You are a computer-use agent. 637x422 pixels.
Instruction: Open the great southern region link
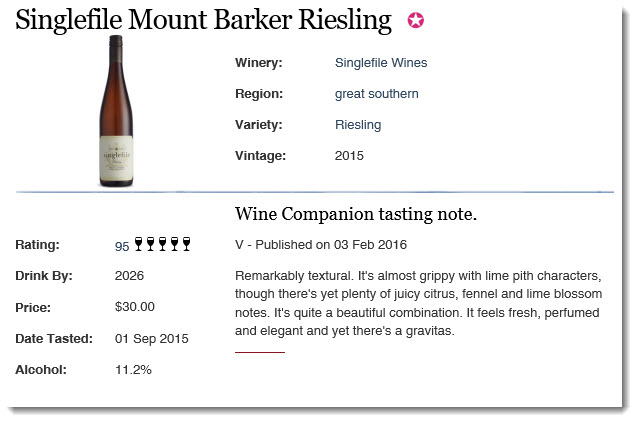(376, 94)
